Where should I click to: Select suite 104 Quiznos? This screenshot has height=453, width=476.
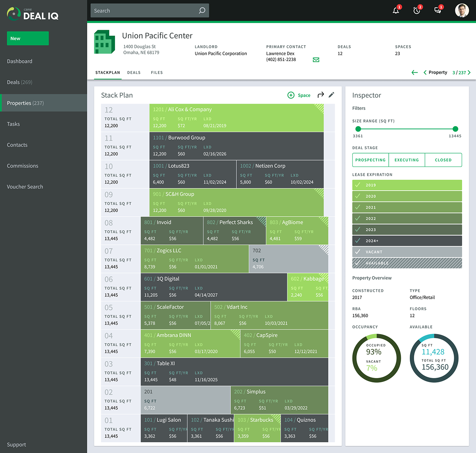pos(305,428)
